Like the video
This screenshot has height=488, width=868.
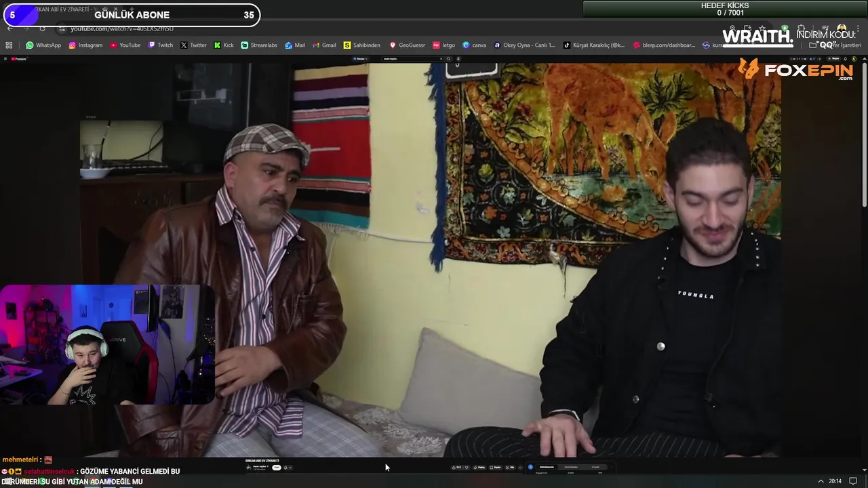[x=458, y=467]
